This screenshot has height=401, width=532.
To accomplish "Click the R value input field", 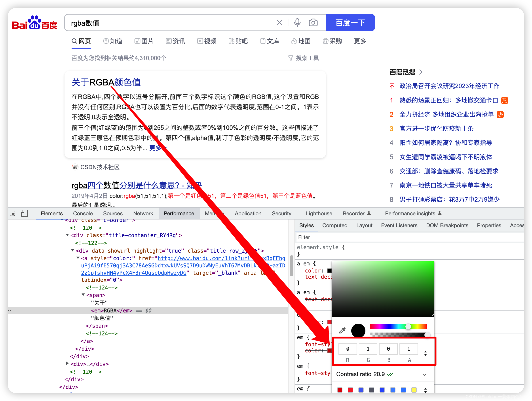I will (x=348, y=349).
